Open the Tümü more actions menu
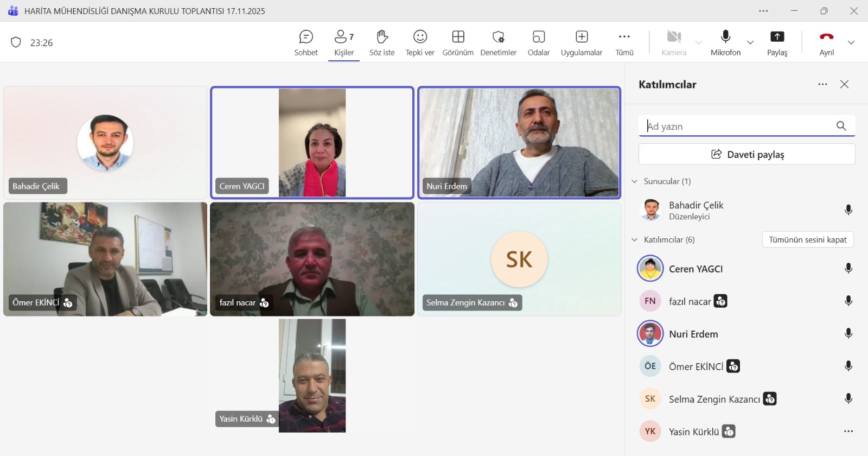868x456 pixels. [x=624, y=42]
